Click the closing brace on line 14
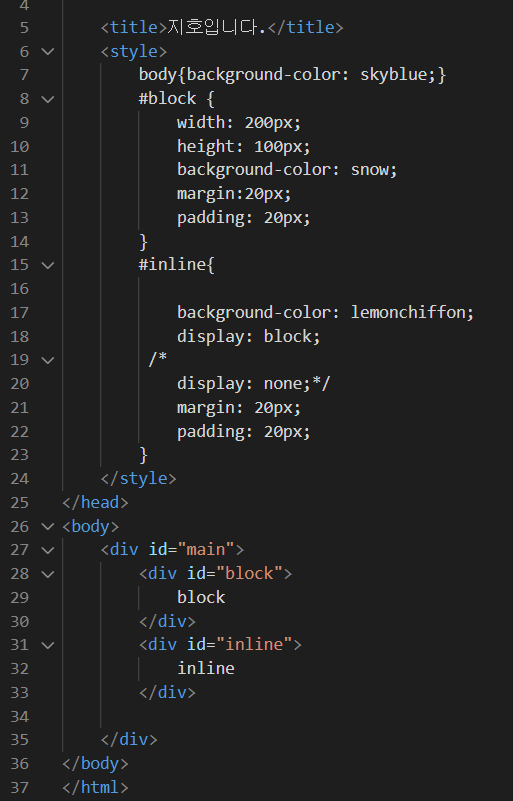 pos(144,241)
